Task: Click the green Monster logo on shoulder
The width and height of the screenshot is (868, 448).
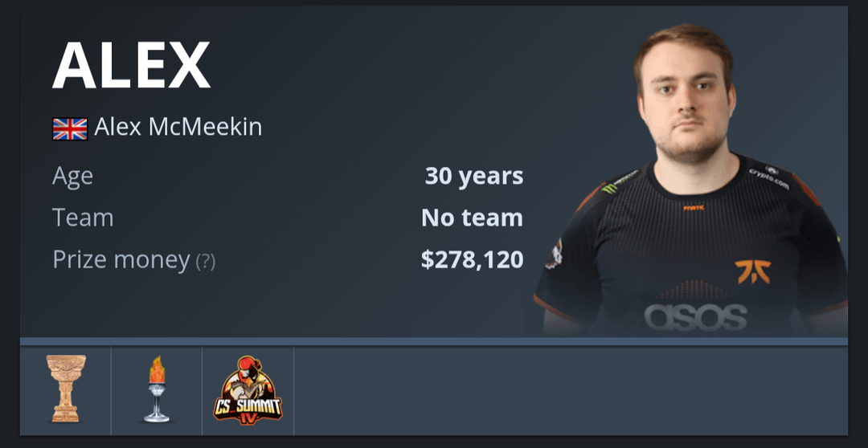Action: [610, 188]
